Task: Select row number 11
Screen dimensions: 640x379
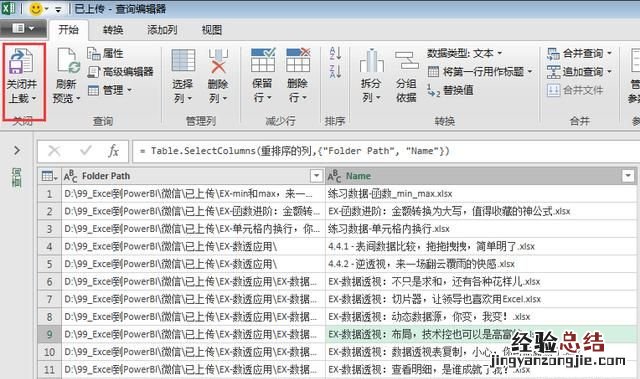Action: click(x=49, y=369)
